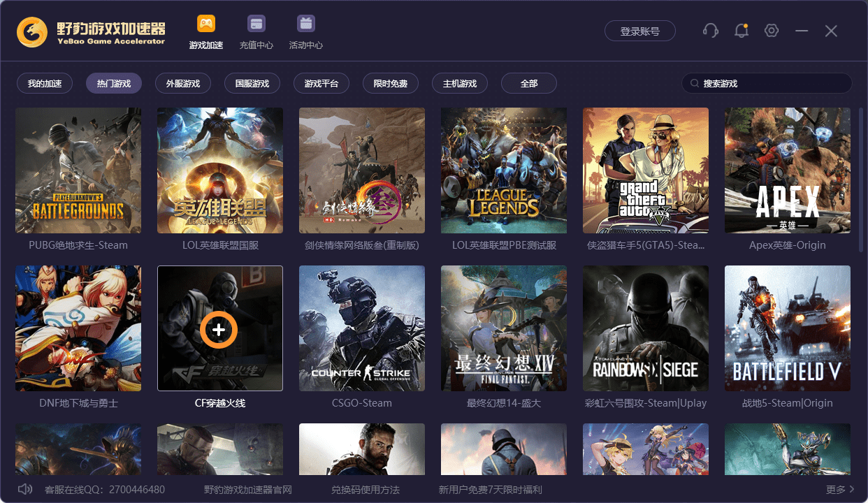Open the Rainbow Six Siege cover

point(646,328)
